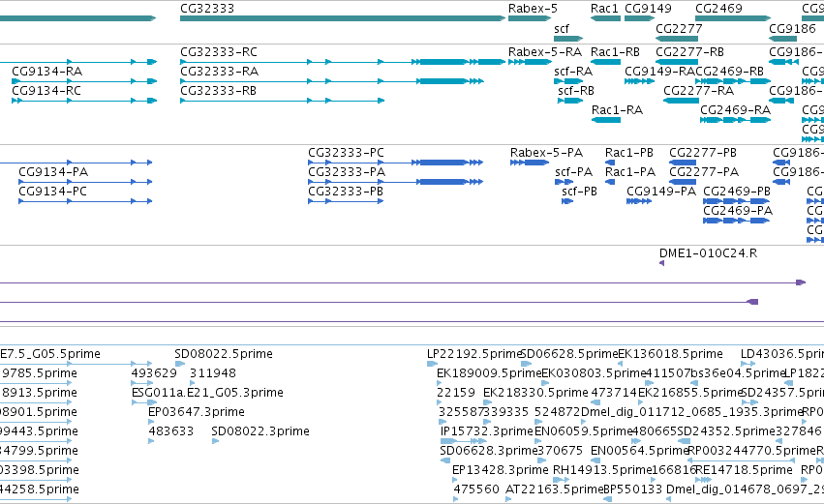Click the LP22192.5prime EST label
Image resolution: width=824 pixels, height=504 pixels.
click(x=474, y=354)
